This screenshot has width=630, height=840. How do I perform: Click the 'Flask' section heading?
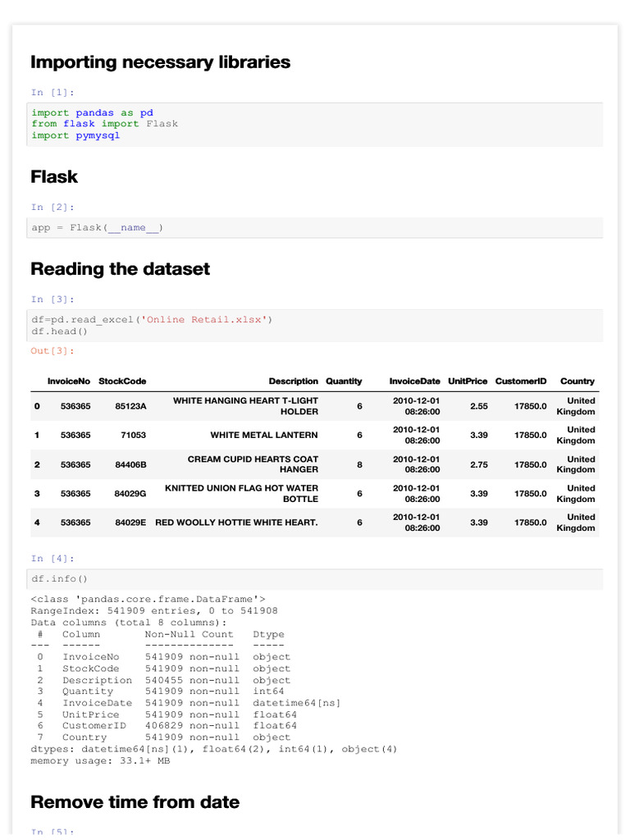(54, 176)
